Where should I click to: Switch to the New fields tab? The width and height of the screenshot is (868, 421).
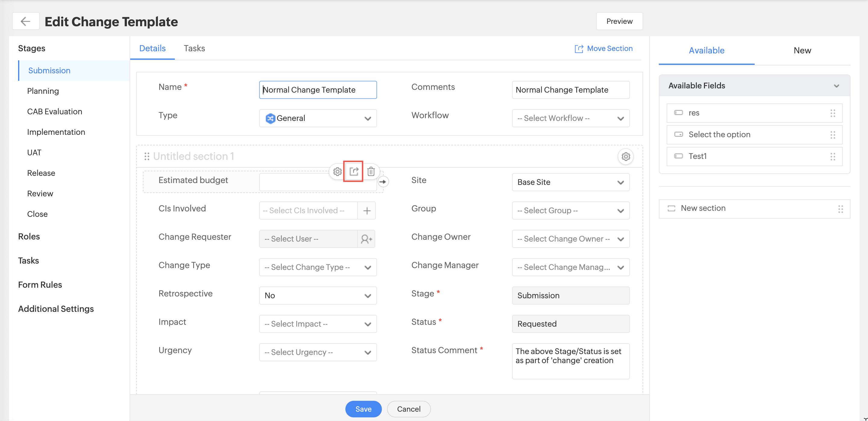pyautogui.click(x=802, y=51)
